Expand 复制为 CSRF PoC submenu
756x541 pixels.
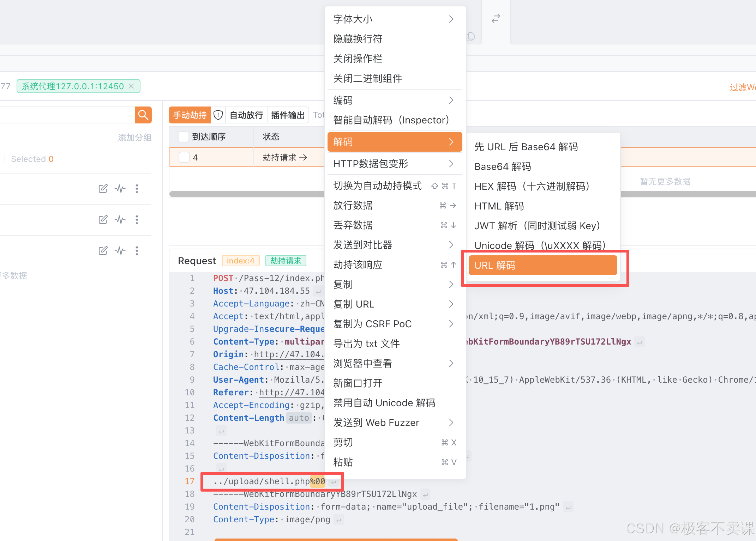[x=395, y=324]
